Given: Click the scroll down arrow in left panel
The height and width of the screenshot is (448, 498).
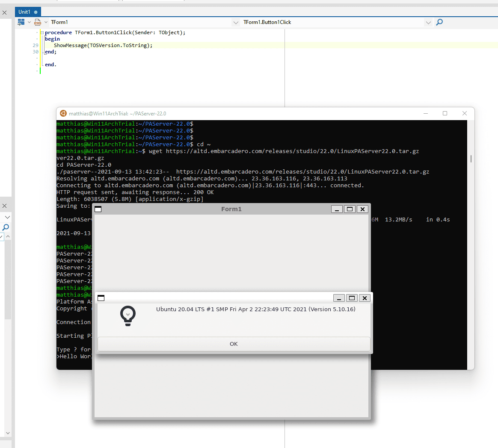Looking at the screenshot, I should point(8,433).
